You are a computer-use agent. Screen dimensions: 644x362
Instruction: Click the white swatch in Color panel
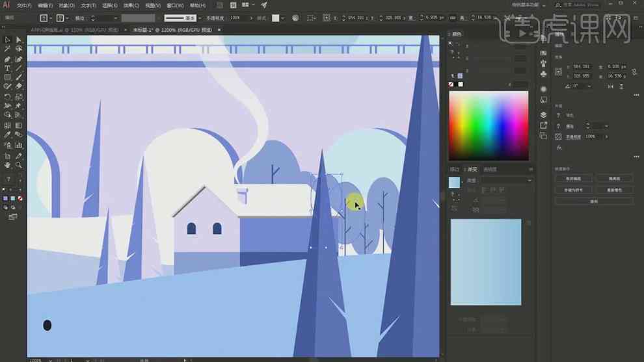(461, 84)
